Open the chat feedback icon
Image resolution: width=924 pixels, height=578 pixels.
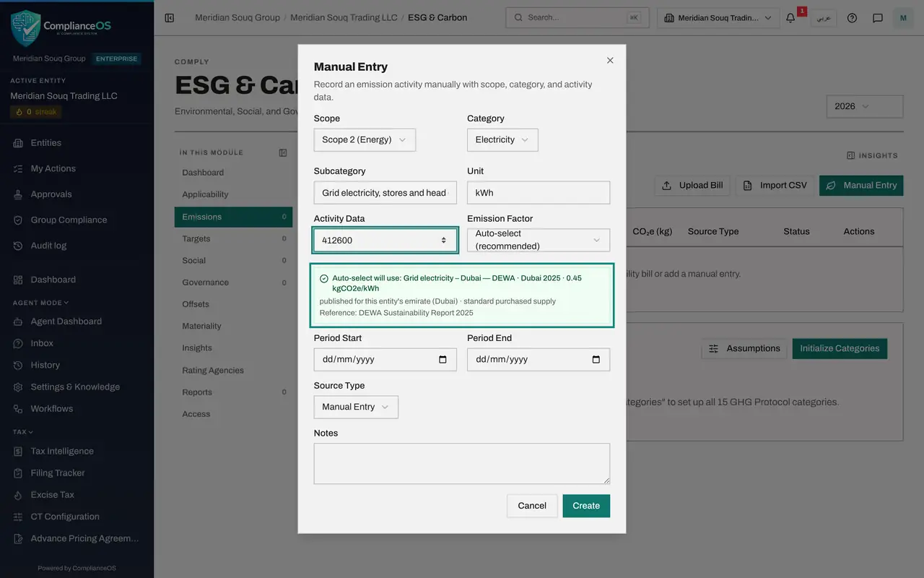878,17
